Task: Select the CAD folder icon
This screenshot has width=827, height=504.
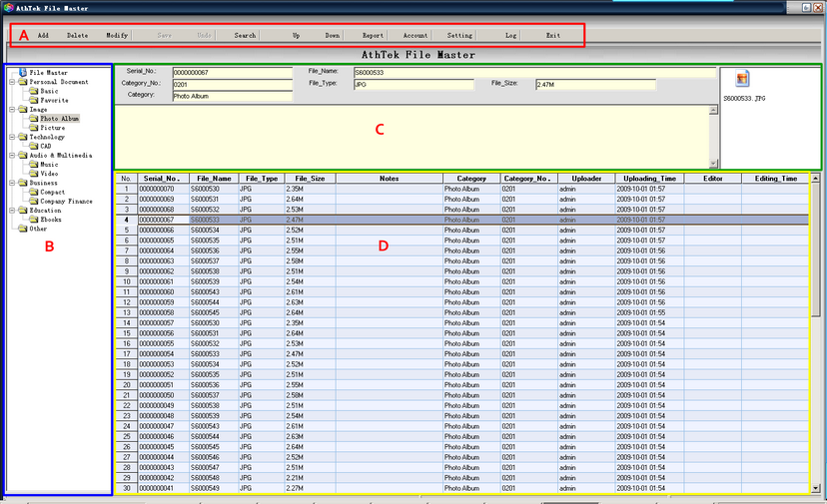Action: click(33, 146)
